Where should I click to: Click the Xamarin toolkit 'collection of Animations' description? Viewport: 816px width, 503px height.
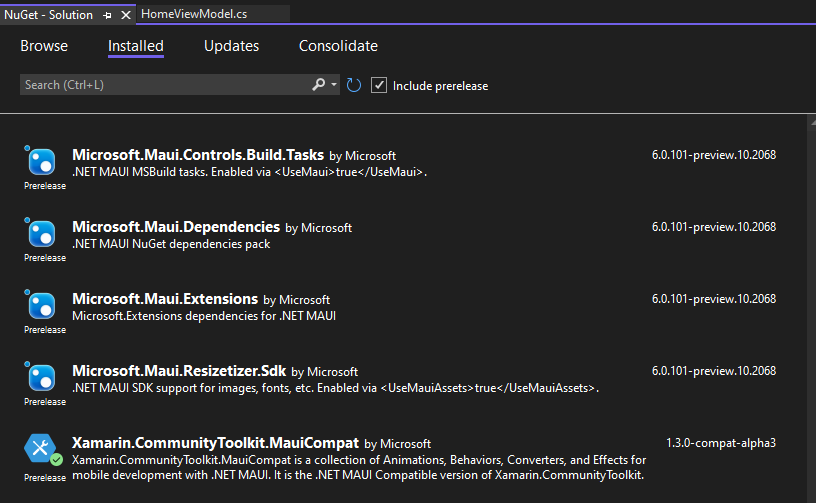(359, 467)
